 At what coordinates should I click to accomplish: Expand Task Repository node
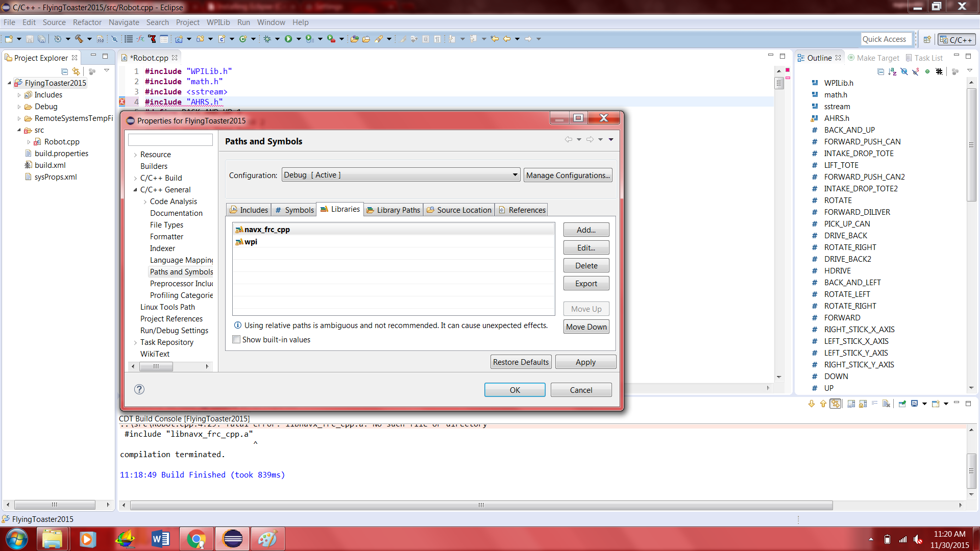135,342
